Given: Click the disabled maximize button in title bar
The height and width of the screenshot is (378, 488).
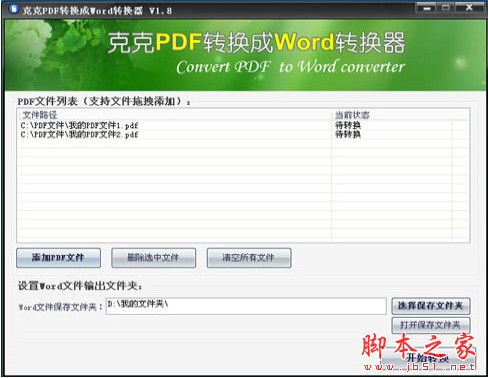Looking at the screenshot, I should pyautogui.click(x=446, y=7).
